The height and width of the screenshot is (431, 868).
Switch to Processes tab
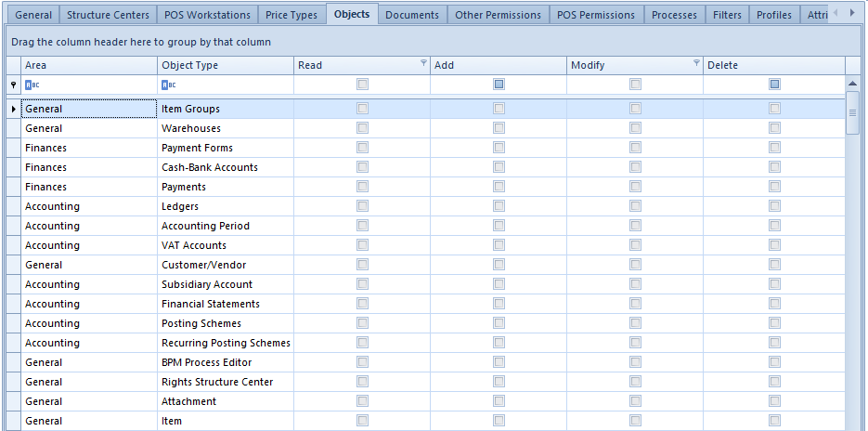click(x=675, y=15)
